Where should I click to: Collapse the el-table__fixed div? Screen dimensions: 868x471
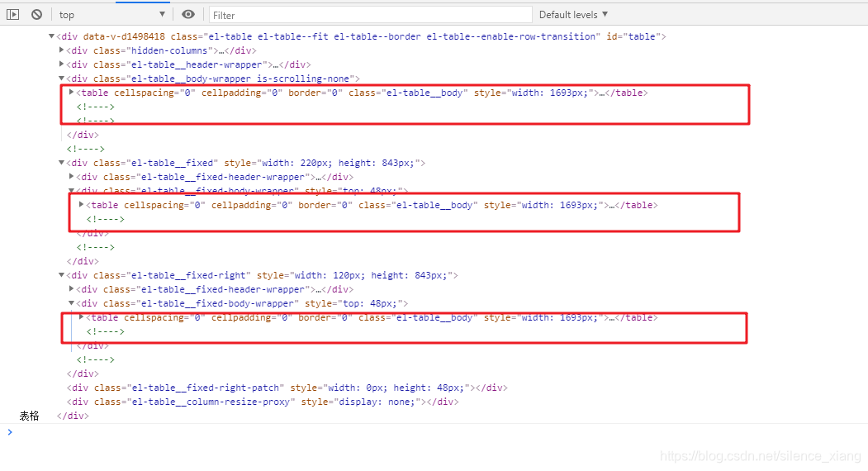[x=61, y=162]
